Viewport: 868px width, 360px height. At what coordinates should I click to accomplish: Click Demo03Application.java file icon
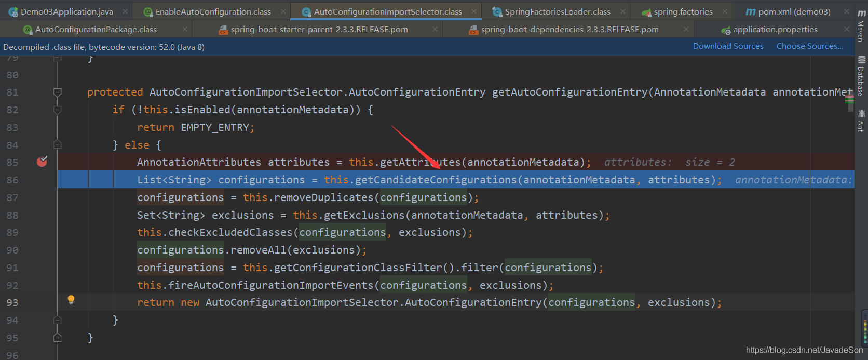[13, 11]
